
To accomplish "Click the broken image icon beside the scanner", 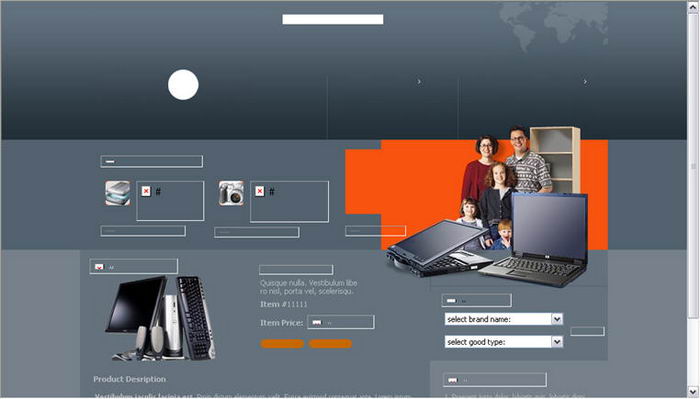I will coord(146,191).
